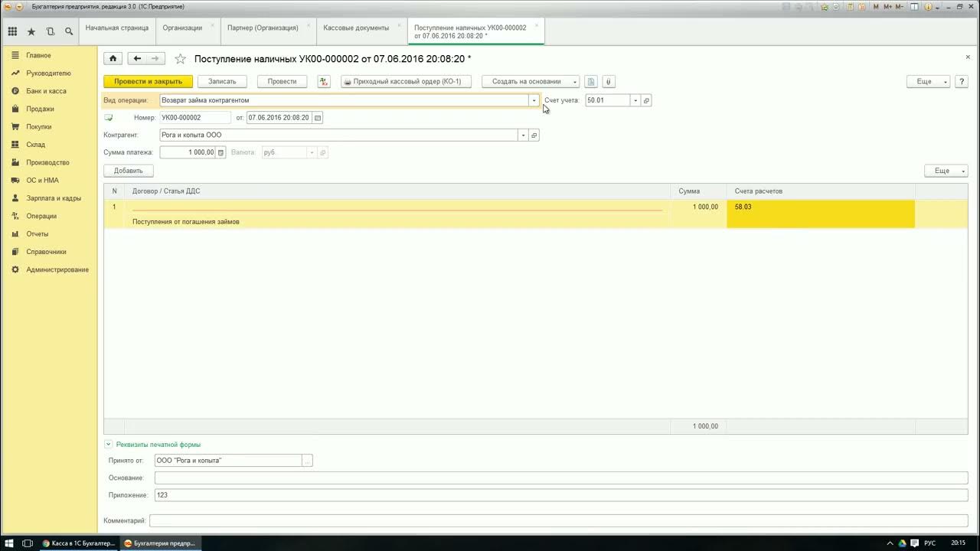Open Рога и копыта counterparty card icon

534,135
